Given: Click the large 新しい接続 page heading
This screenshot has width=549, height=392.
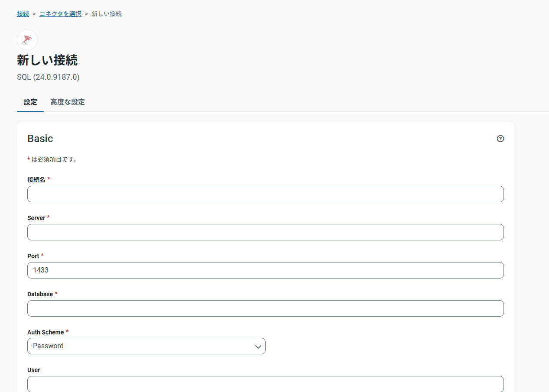Looking at the screenshot, I should pyautogui.click(x=47, y=60).
